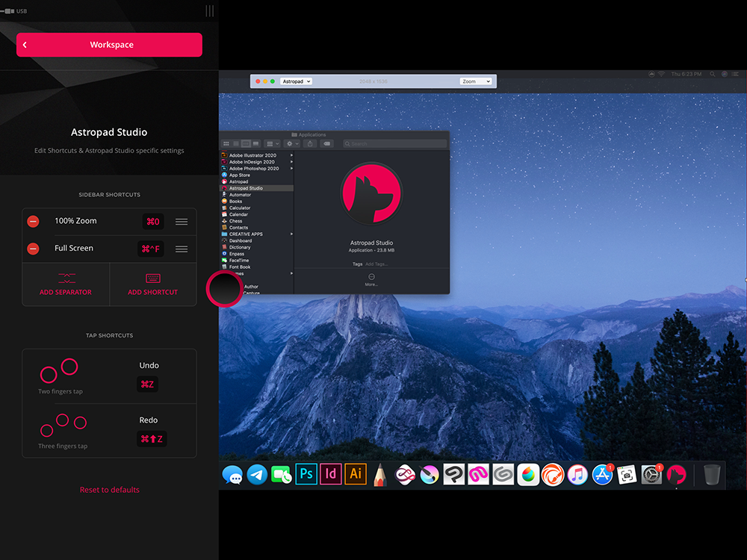Image resolution: width=747 pixels, height=560 pixels.
Task: Click Reset to defaults link
Action: [110, 490]
